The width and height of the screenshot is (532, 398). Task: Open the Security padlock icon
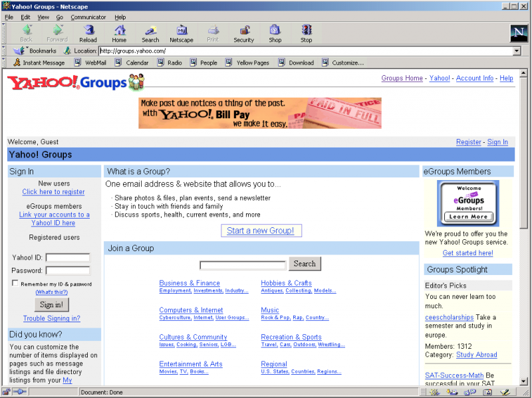pos(243,33)
